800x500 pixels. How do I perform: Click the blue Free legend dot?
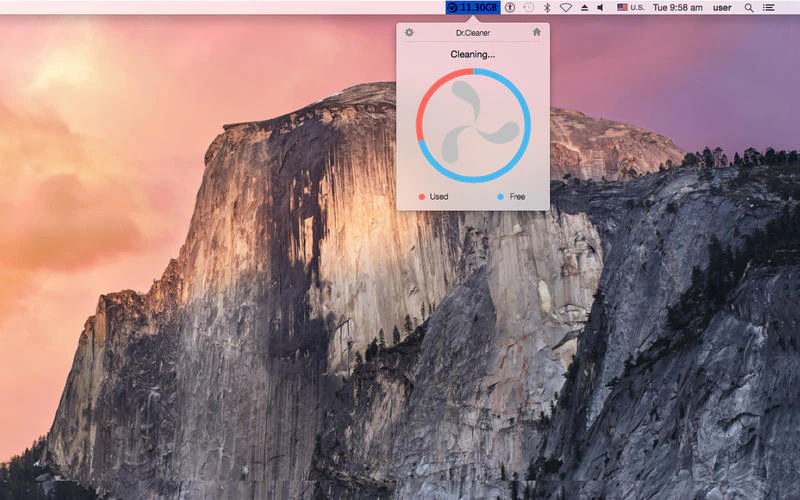pos(501,196)
